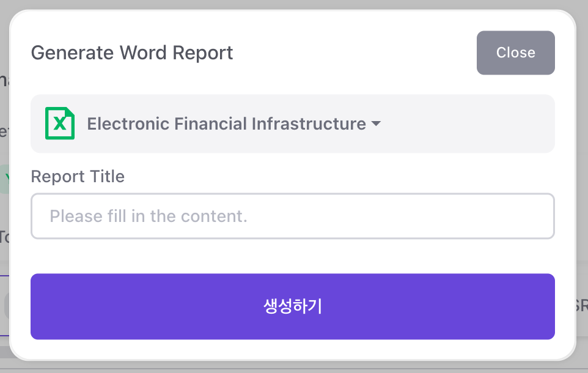Click the 생성하기 text to generate the report

(293, 306)
